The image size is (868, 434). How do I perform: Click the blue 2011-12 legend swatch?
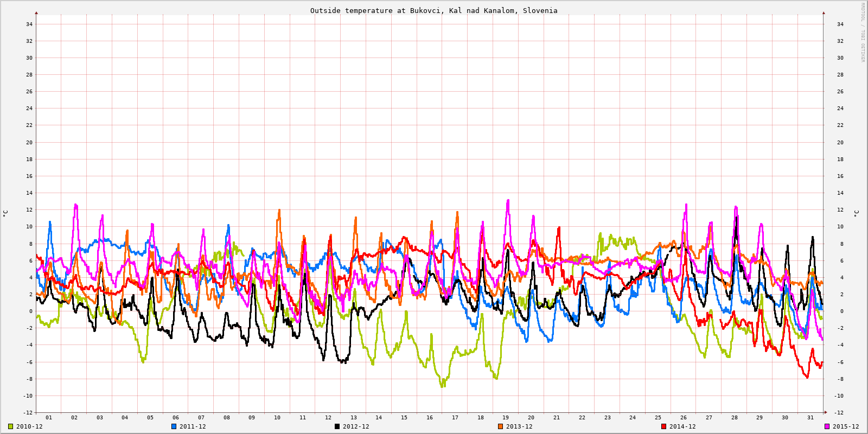[174, 426]
